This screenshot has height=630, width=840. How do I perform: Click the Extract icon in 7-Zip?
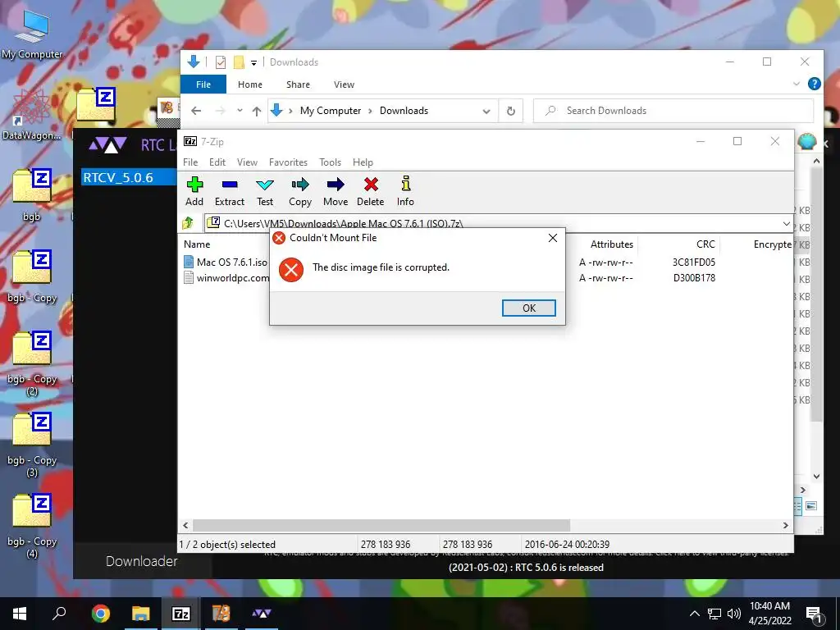(x=230, y=192)
